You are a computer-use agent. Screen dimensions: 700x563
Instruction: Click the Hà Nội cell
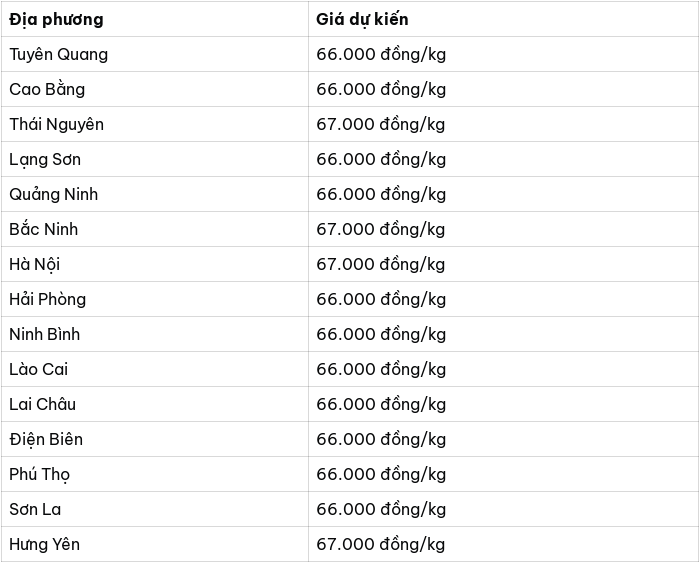click(x=154, y=264)
